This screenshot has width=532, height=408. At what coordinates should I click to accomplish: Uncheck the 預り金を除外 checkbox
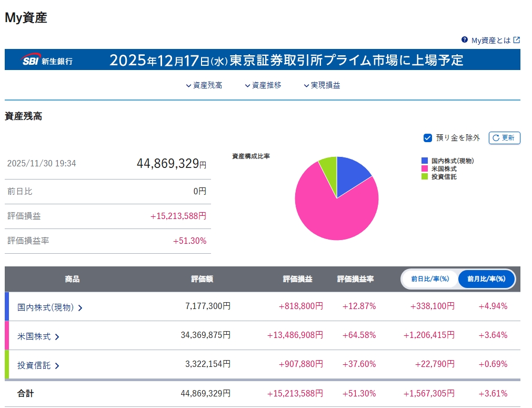[428, 138]
